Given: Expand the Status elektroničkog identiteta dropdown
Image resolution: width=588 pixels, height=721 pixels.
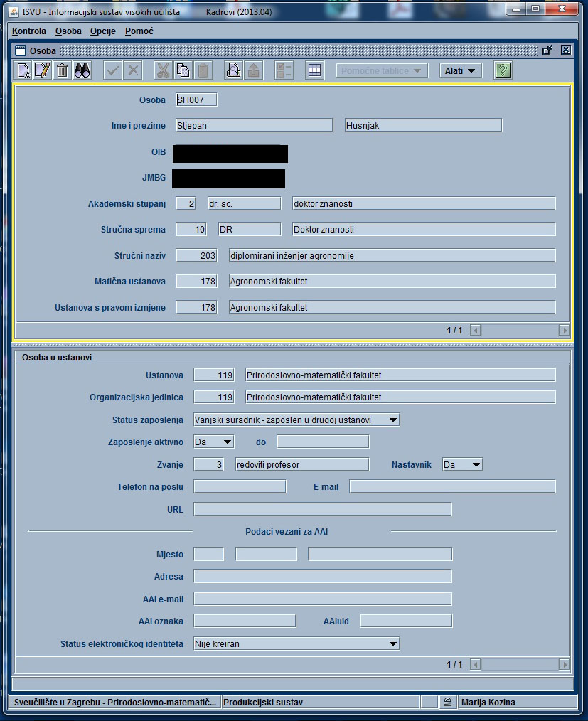Looking at the screenshot, I should coord(393,643).
